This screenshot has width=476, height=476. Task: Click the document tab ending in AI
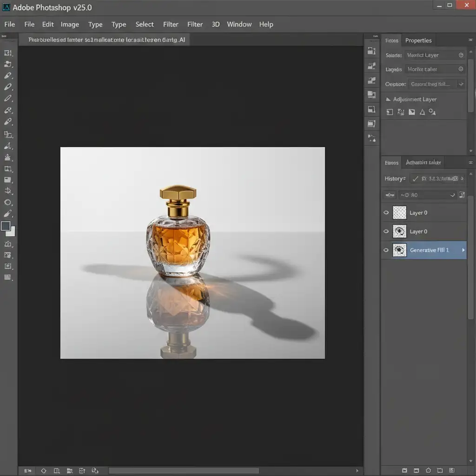[x=106, y=40]
